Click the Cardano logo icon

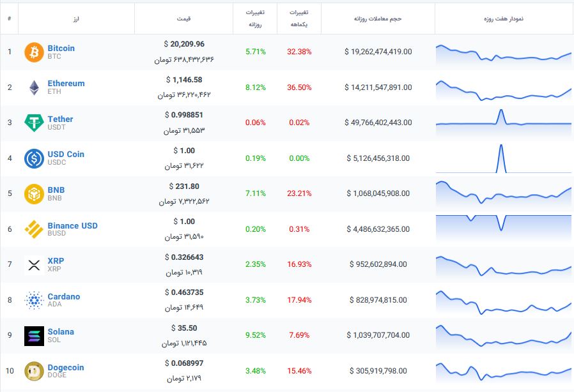pyautogui.click(x=34, y=300)
